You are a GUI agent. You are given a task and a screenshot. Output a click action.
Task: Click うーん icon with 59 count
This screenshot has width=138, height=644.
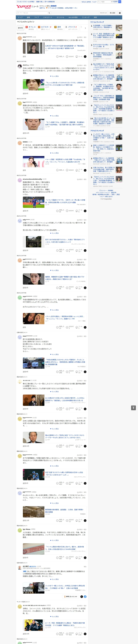(x=77, y=483)
